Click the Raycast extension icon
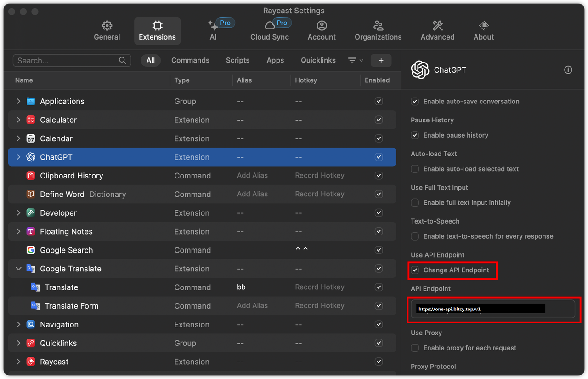 click(31, 362)
